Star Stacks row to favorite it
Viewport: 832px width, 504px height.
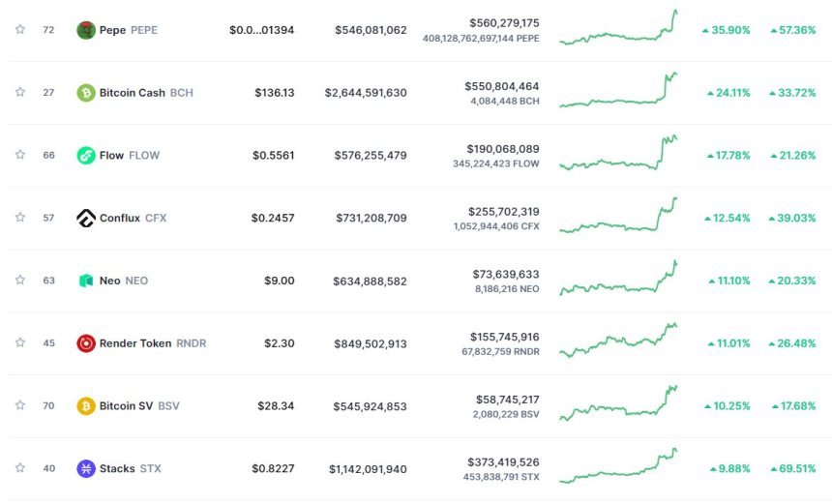click(x=20, y=468)
